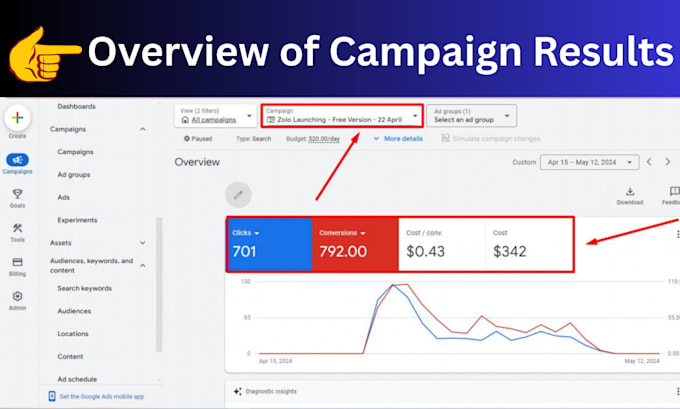Go to previous date range arrow
Viewport: 680px width, 409px height.
click(x=649, y=162)
